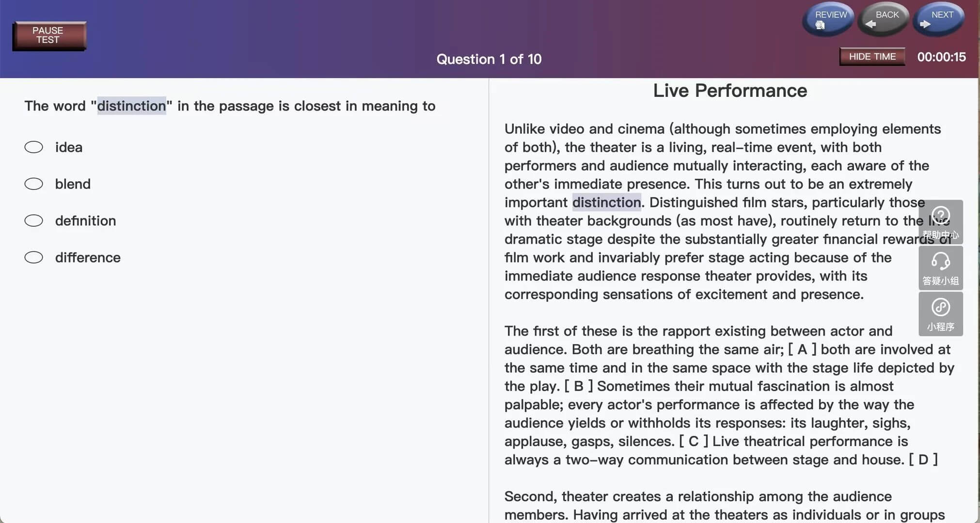Pause the test
980x523 pixels.
pyautogui.click(x=49, y=36)
